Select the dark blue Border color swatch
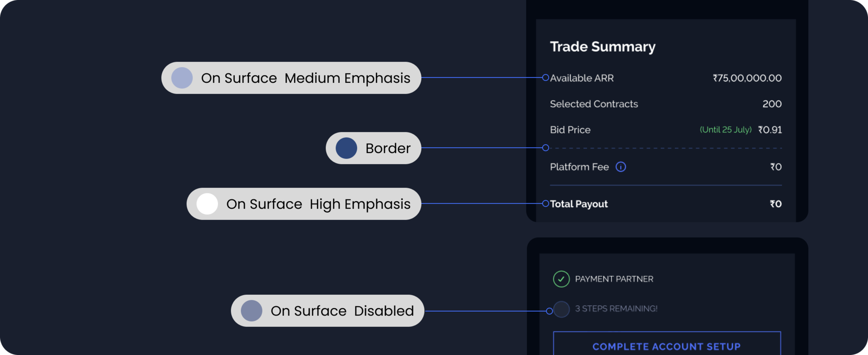Screen dimensions: 868x355 (x=346, y=148)
